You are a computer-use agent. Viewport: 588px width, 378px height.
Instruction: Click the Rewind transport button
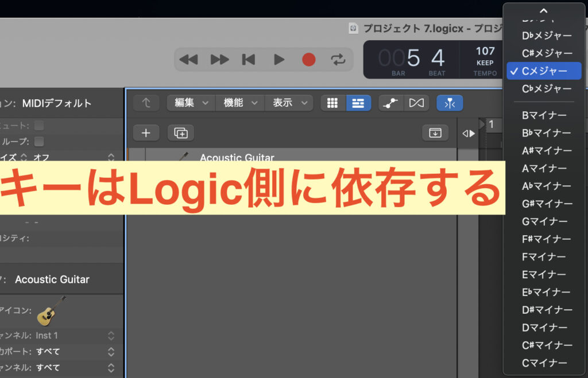click(188, 60)
